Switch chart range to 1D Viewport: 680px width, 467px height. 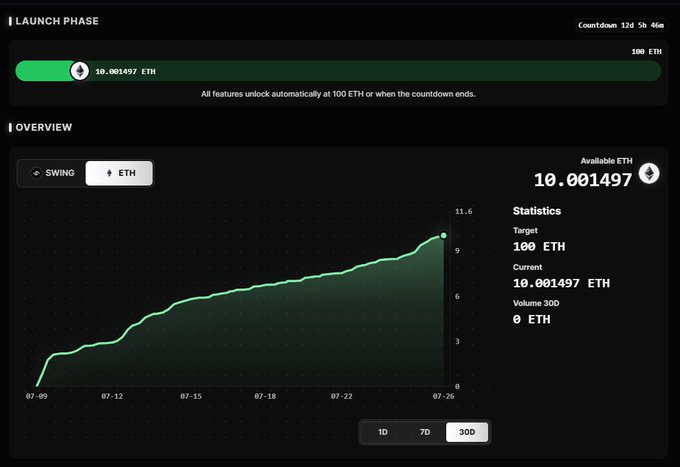[x=382, y=432]
